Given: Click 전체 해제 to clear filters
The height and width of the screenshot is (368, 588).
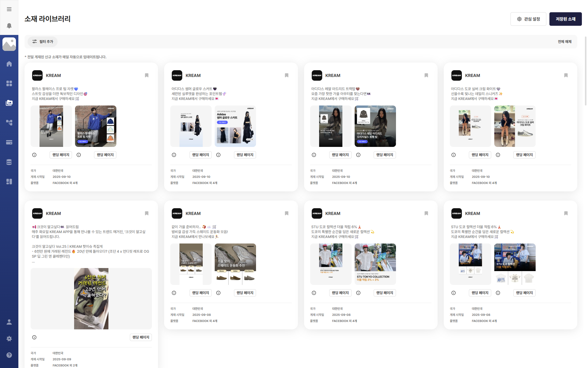Looking at the screenshot, I should pyautogui.click(x=564, y=42).
